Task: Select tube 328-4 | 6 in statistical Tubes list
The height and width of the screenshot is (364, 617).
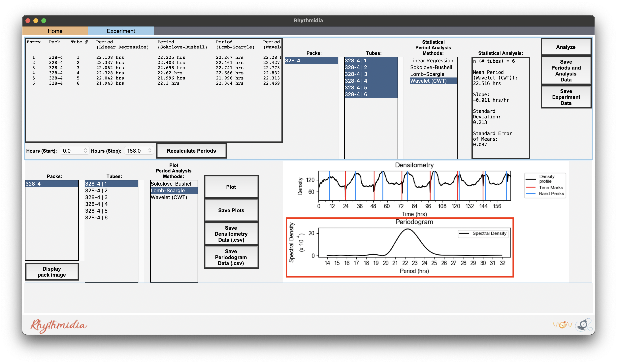Action: [371, 94]
